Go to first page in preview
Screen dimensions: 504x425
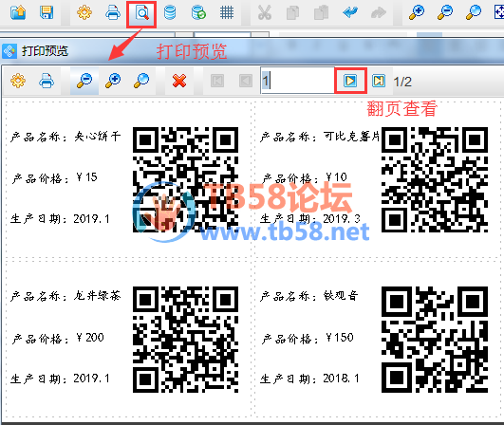[217, 81]
